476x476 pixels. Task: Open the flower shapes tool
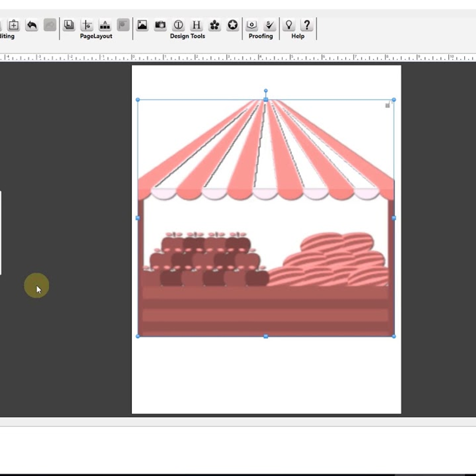point(214,26)
